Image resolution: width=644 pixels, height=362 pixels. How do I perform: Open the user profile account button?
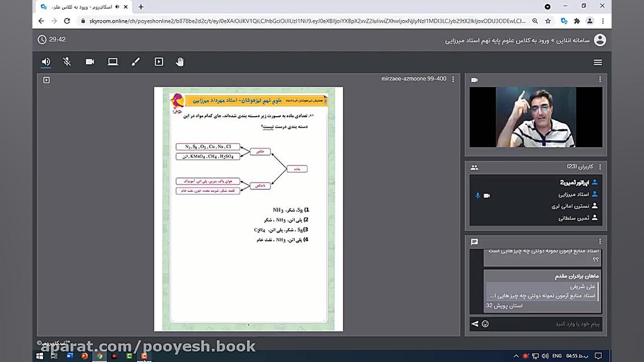[599, 40]
